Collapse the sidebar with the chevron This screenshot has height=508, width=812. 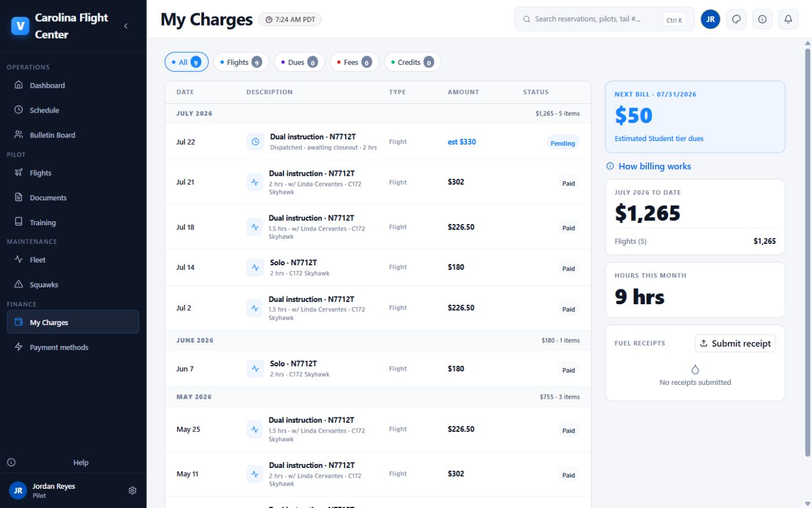pos(126,26)
